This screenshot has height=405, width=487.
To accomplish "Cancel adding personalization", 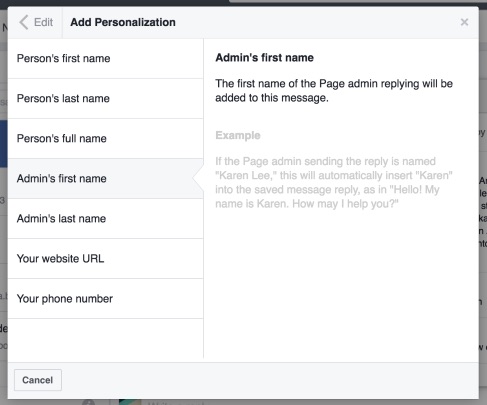I will [x=38, y=380].
